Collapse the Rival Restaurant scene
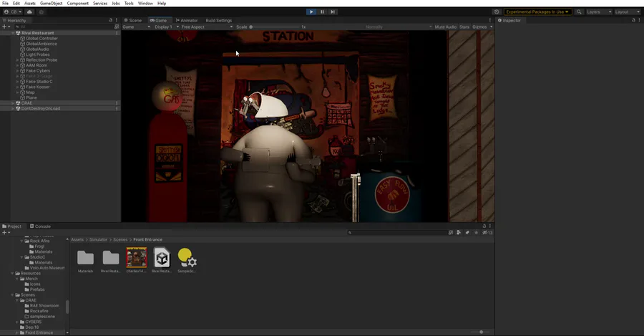This screenshot has width=644, height=336. [x=13, y=33]
